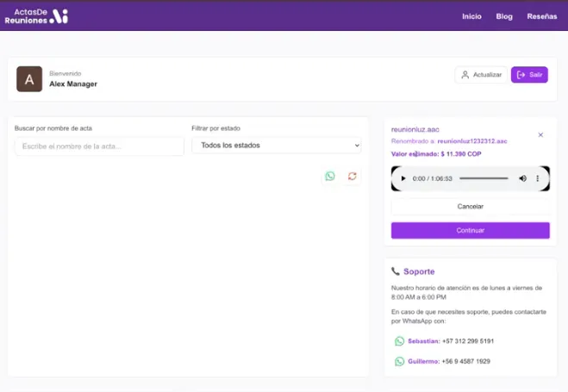Screen dimensions: 568x392
Task: Go to Blog in the top navigation
Action: (504, 16)
